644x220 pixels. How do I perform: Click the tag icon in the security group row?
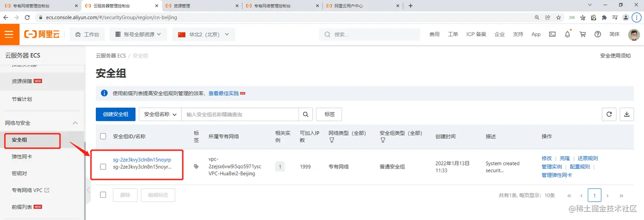click(x=196, y=167)
